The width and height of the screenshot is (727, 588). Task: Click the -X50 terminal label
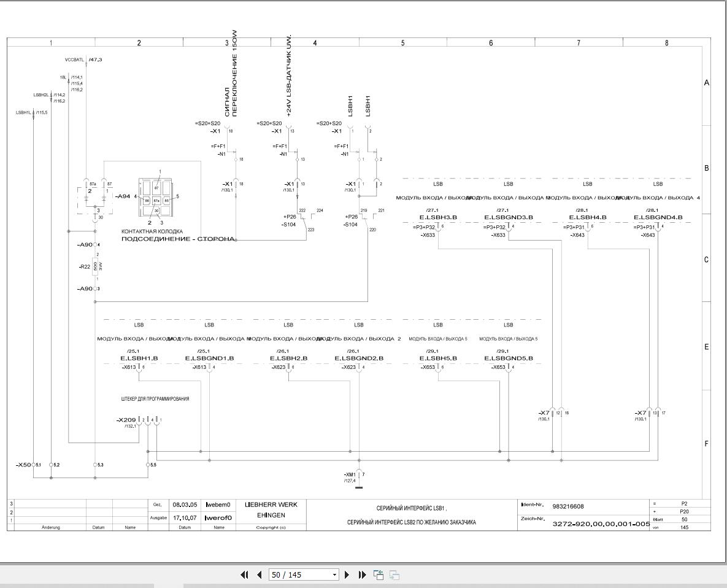coord(23,465)
